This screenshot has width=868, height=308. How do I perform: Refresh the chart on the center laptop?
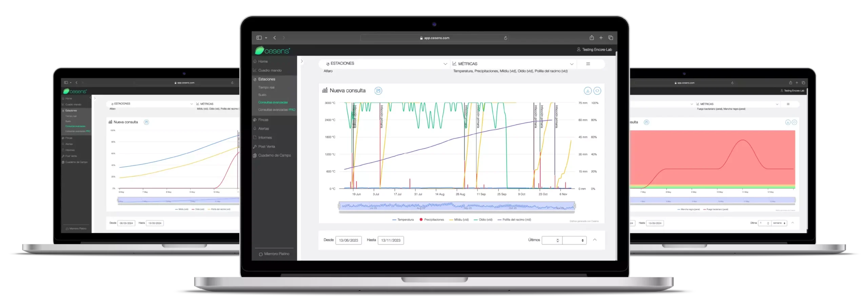597,91
